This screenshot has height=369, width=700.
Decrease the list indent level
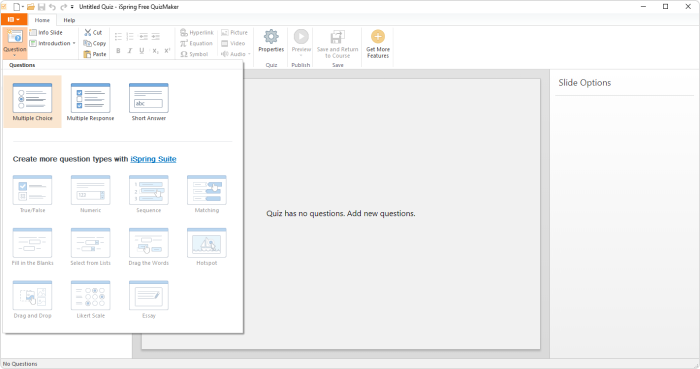point(143,37)
